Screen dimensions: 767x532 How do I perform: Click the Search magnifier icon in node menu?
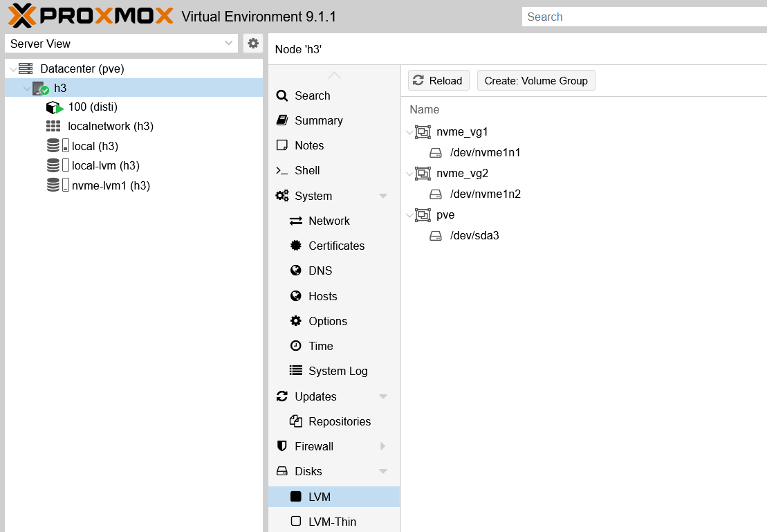pos(282,95)
